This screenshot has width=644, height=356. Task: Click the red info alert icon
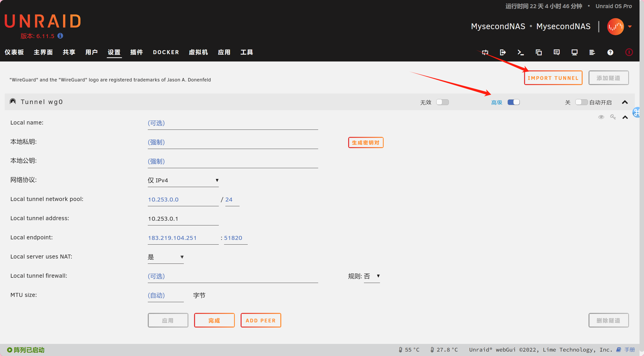tap(629, 52)
